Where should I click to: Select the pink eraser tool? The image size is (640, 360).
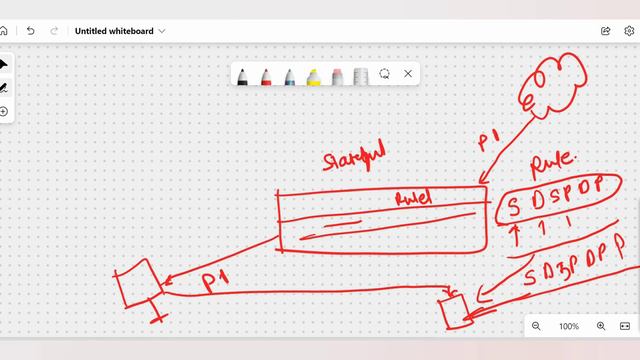tap(337, 77)
